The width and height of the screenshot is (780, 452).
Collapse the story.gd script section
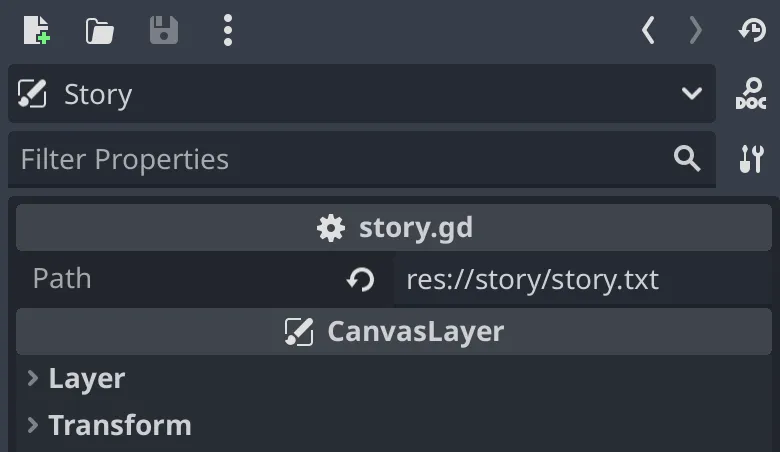click(394, 228)
